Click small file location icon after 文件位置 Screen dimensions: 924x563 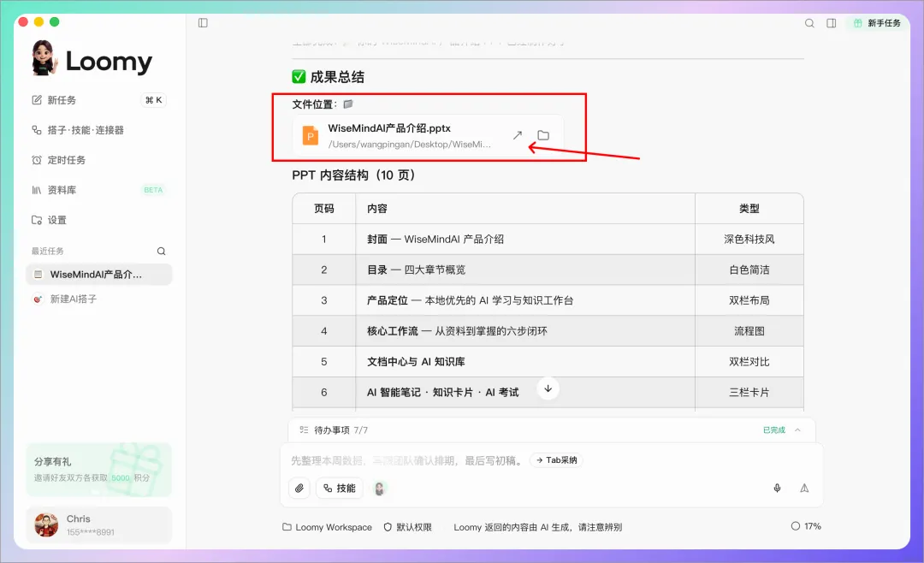(347, 104)
